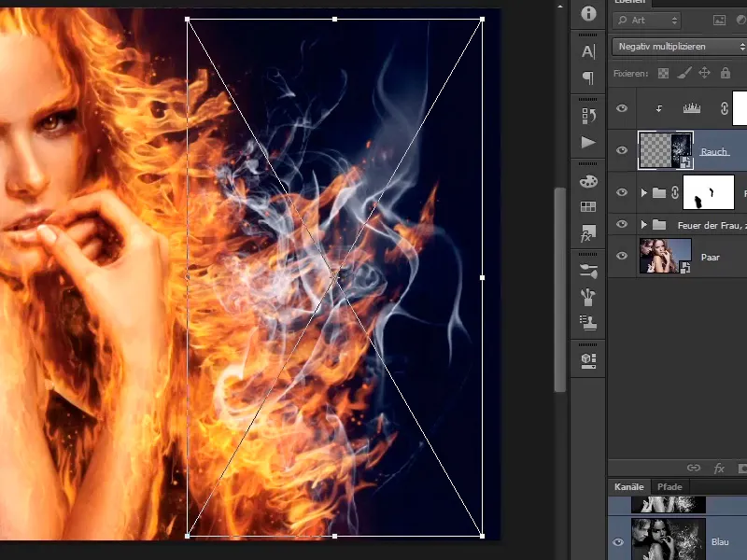Open the Character panel icon
The width and height of the screenshot is (747, 560).
[x=588, y=51]
